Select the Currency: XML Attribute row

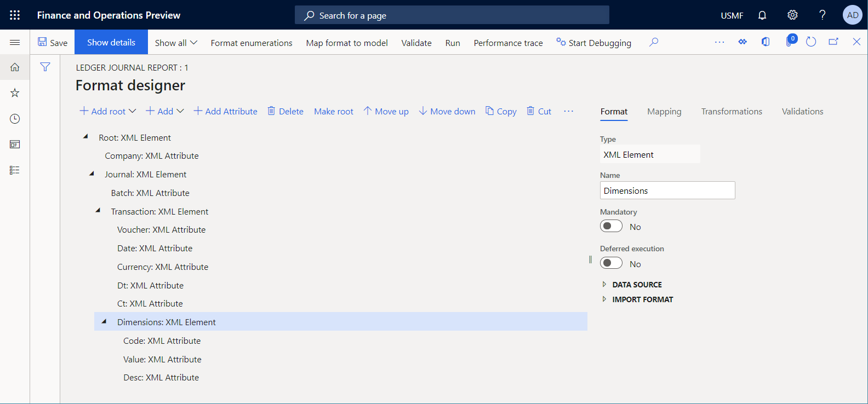pos(163,267)
